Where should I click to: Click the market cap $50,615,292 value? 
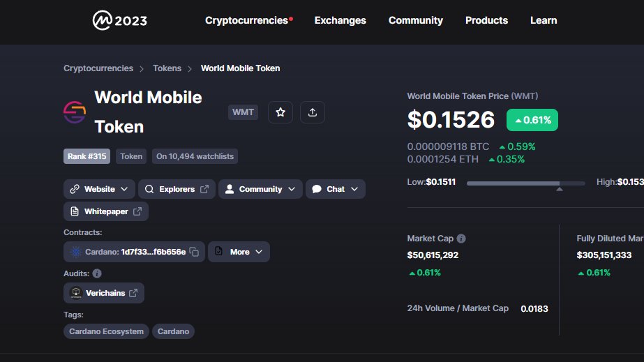tap(433, 255)
